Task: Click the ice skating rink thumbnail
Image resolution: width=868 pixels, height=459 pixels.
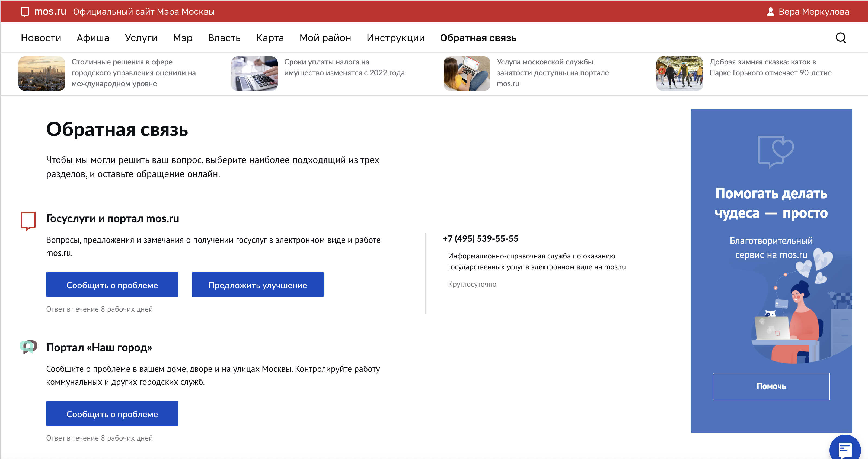Action: [679, 73]
